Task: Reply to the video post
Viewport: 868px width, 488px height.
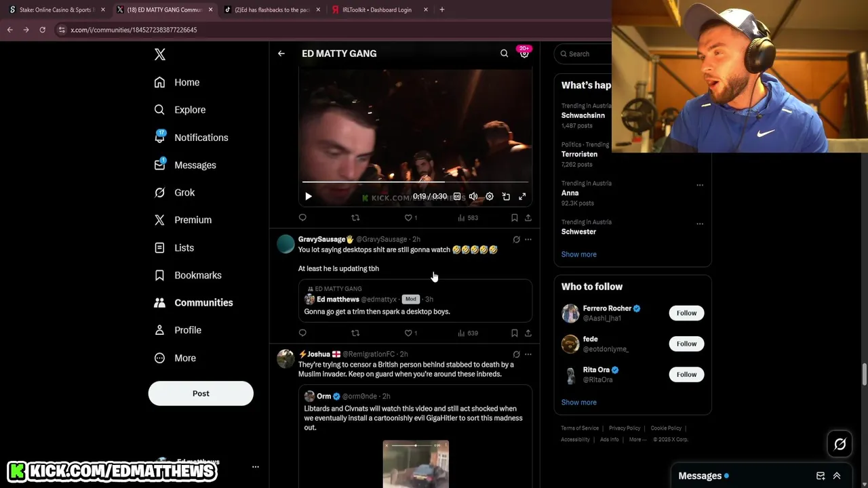Action: [302, 218]
